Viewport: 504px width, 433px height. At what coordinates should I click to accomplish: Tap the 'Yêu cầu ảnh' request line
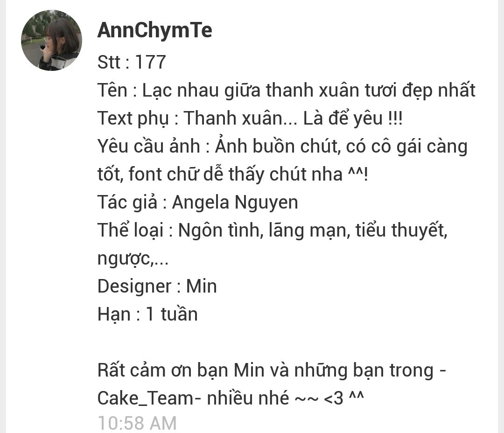(x=282, y=146)
